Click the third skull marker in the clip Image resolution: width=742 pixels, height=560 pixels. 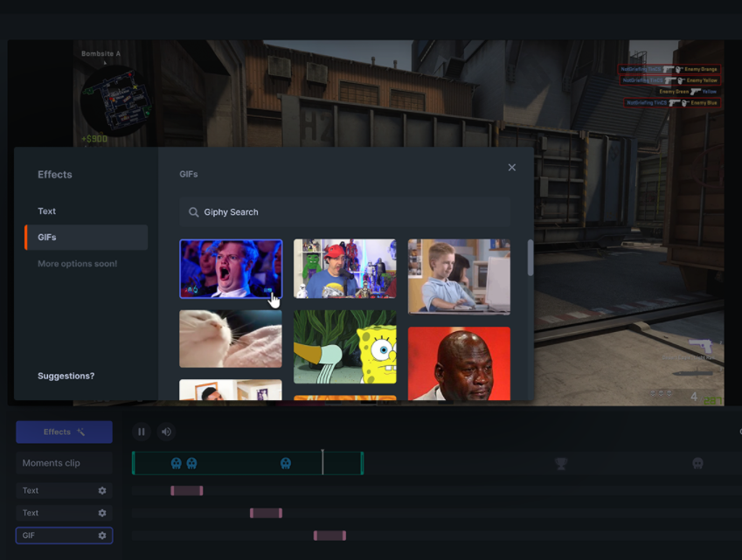point(286,463)
